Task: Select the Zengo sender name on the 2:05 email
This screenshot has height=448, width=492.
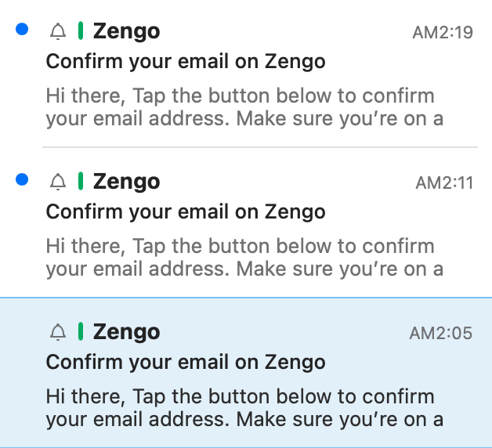Action: [x=126, y=332]
